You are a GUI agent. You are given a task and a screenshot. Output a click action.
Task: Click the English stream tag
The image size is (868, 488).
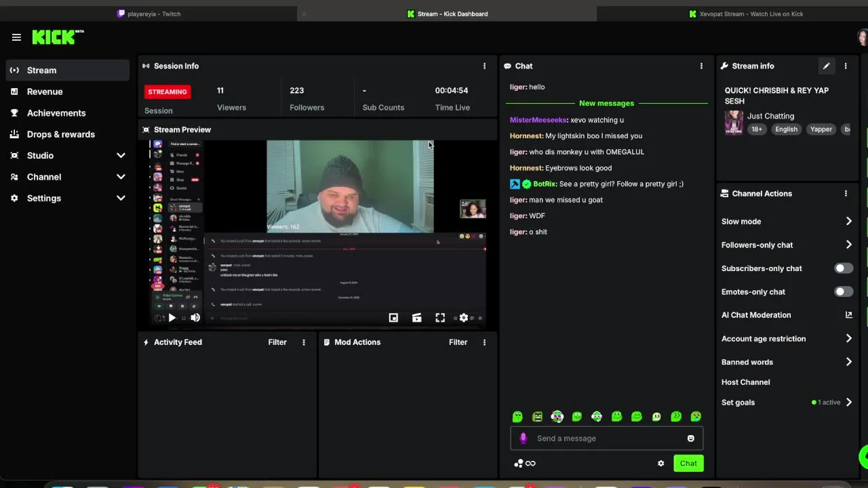click(786, 129)
